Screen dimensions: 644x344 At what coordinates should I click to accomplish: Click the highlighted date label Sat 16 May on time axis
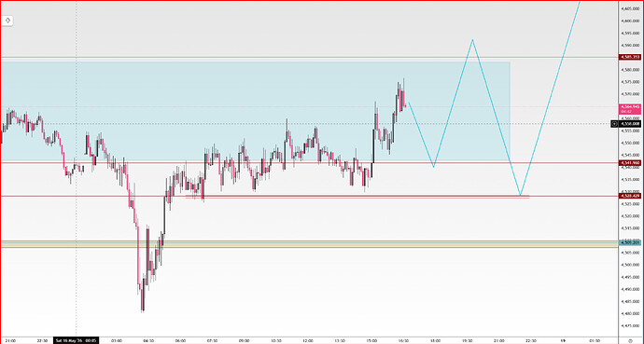tap(76, 340)
